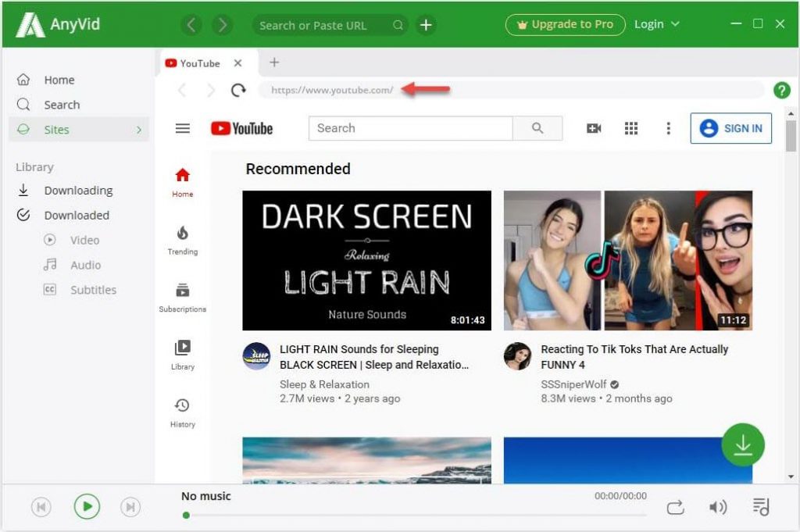Click the page scrollbar down arrow

pyautogui.click(x=791, y=477)
